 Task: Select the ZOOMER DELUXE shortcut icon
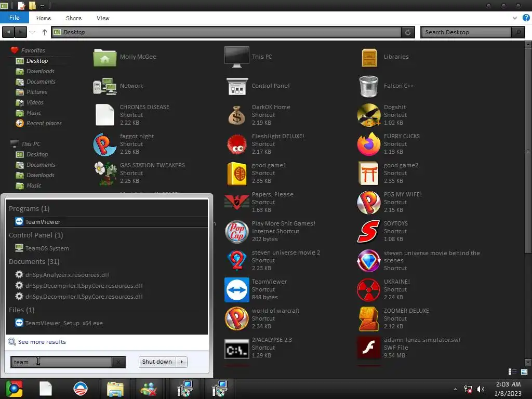point(369,319)
